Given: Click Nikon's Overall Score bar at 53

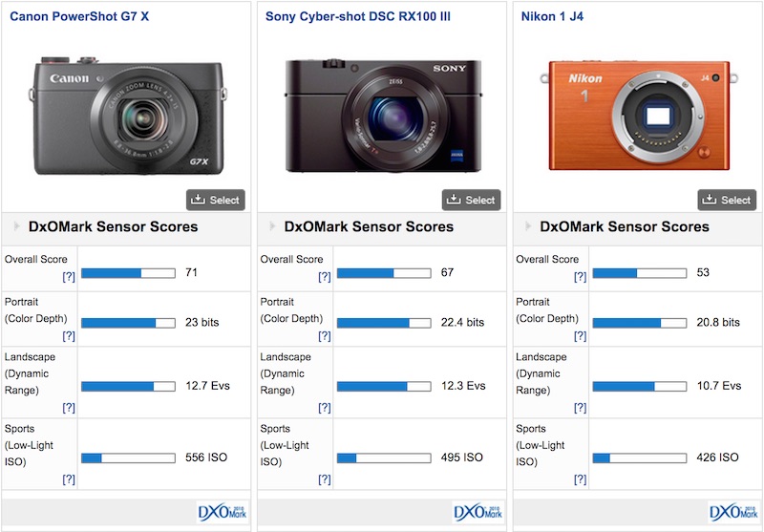Looking at the screenshot, I should pyautogui.click(x=640, y=273).
